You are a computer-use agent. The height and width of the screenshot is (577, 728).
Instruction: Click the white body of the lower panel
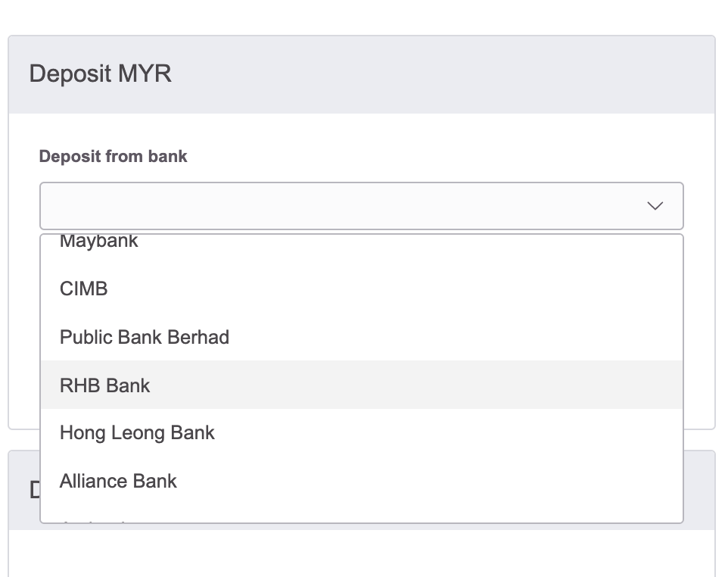[361, 553]
